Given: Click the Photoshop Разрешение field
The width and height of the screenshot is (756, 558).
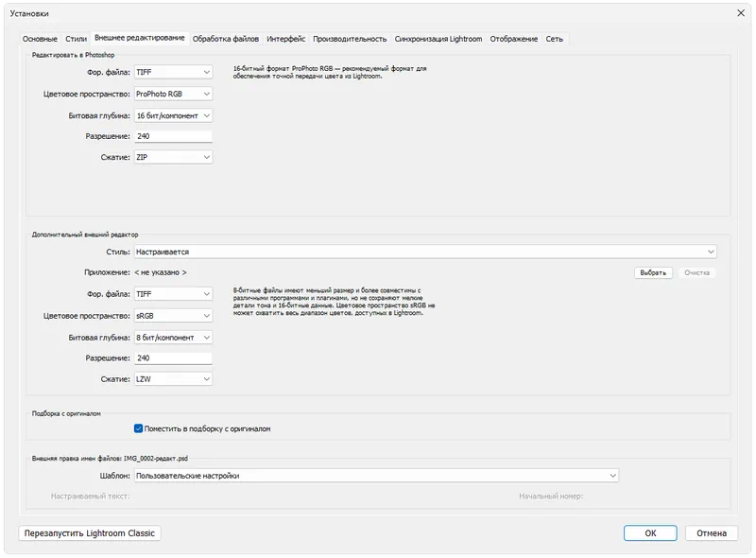Looking at the screenshot, I should coord(173,136).
